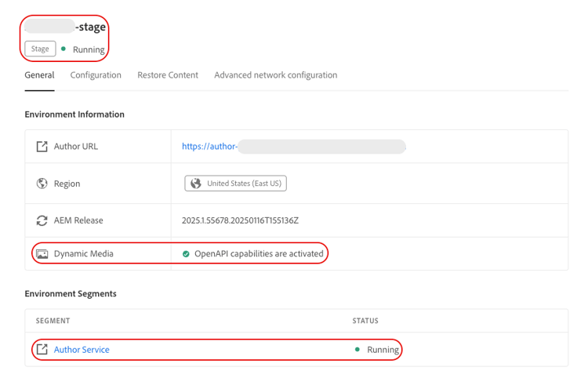This screenshot has height=378, width=588.
Task: Click the green check icon beside OpenAPI
Action: pyautogui.click(x=186, y=254)
